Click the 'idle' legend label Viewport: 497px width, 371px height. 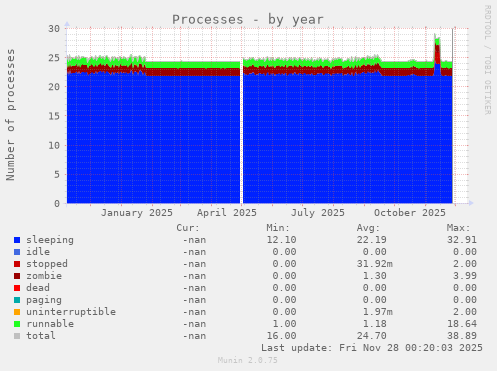[x=38, y=252]
